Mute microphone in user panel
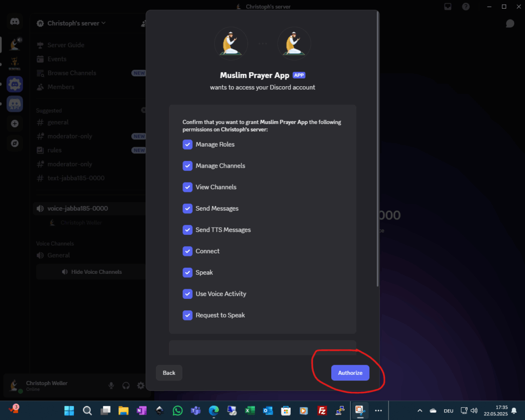Viewport: 525px width, 420px height. (x=111, y=386)
